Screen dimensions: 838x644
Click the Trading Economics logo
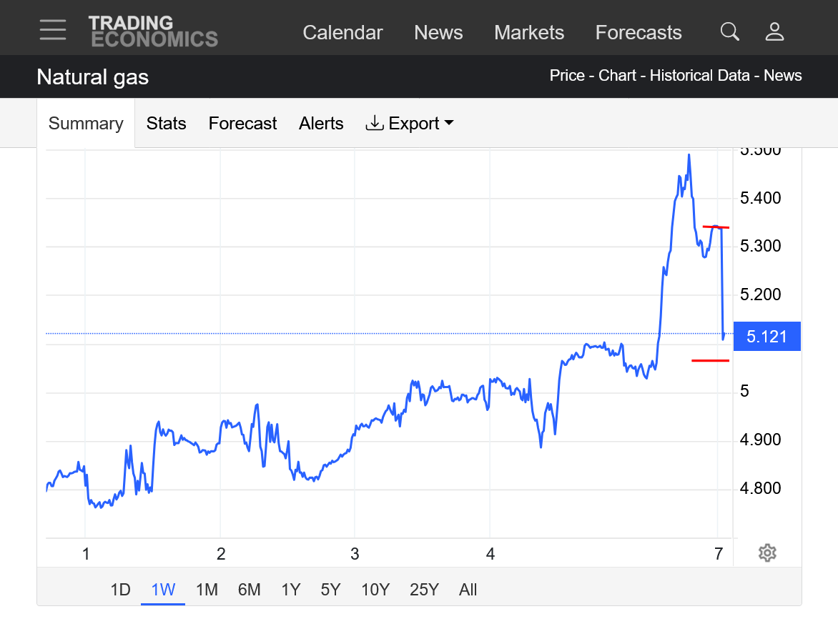153,31
